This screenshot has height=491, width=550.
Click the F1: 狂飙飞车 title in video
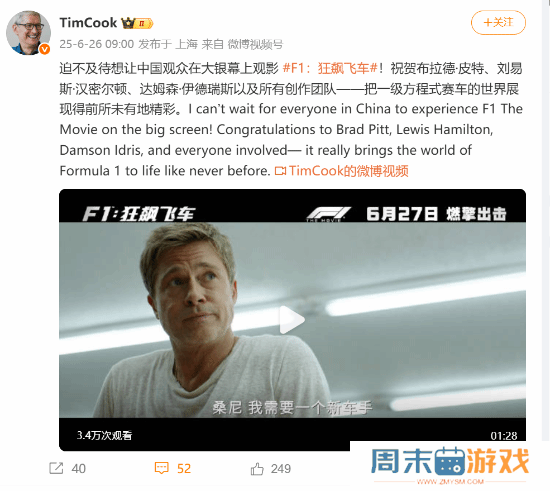coord(139,213)
